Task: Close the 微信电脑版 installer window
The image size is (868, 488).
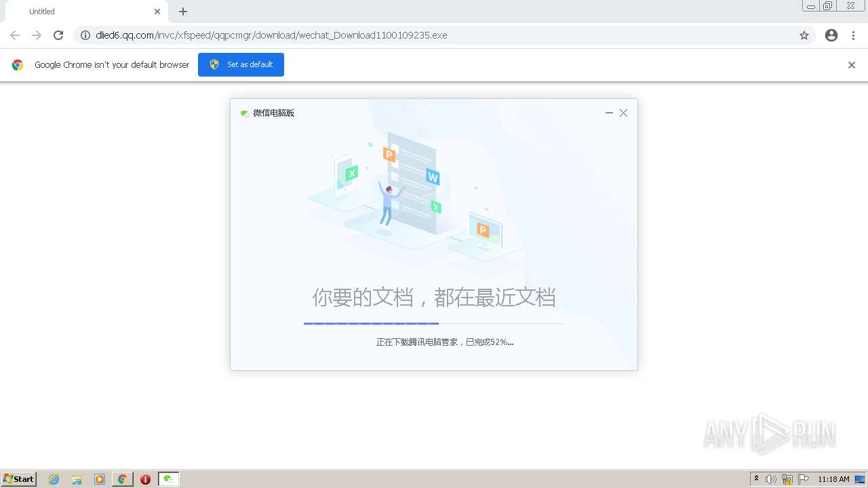Action: (624, 113)
